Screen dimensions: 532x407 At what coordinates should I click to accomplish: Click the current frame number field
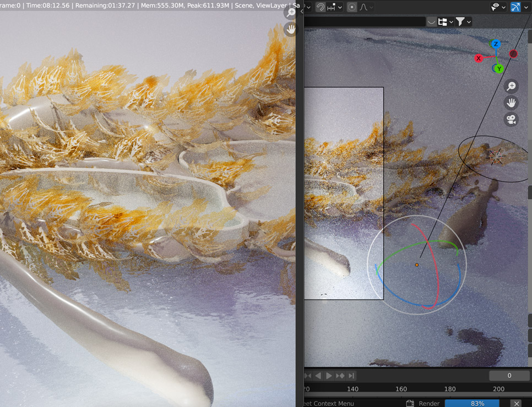509,376
